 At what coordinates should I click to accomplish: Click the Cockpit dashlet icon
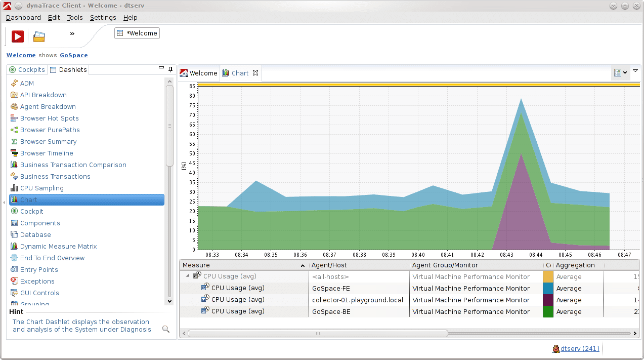click(x=14, y=211)
